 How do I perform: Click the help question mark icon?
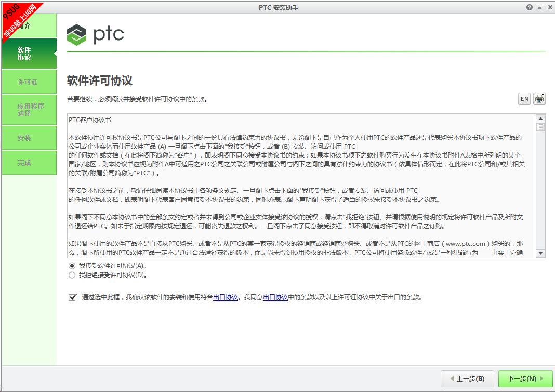[529, 7]
